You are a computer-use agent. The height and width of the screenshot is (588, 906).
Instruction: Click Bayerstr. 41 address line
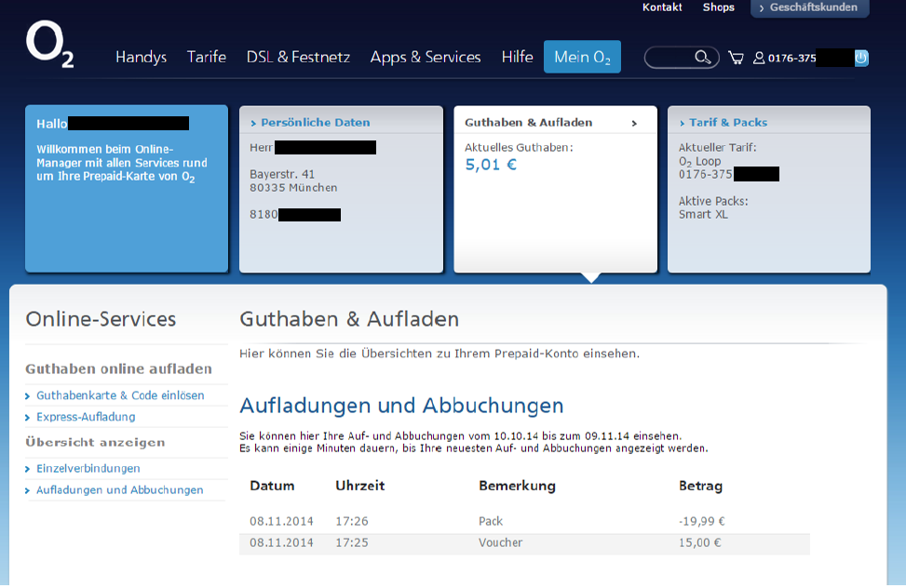click(x=282, y=174)
